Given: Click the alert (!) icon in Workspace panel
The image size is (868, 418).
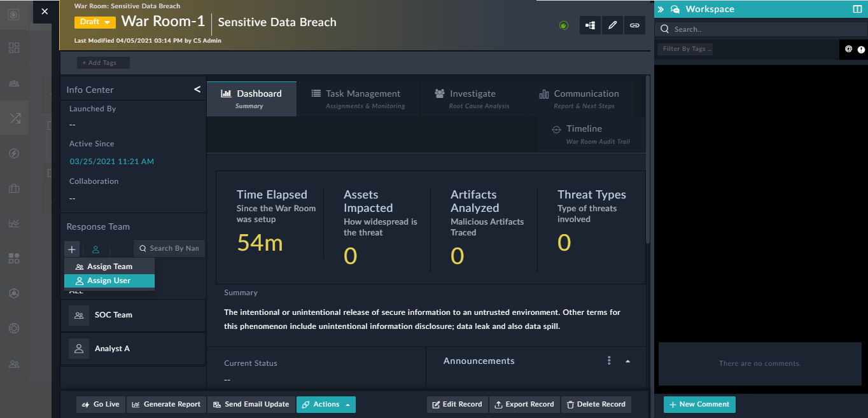Looking at the screenshot, I should click(x=862, y=49).
